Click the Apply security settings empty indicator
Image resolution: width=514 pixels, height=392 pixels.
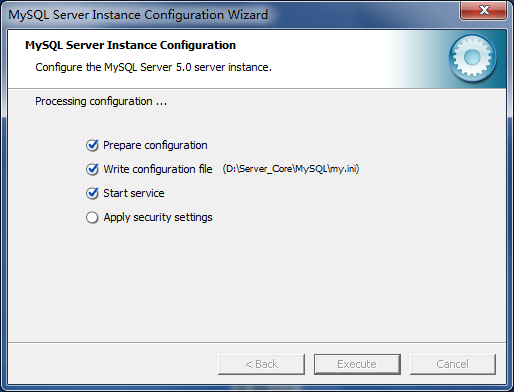tap(92, 217)
